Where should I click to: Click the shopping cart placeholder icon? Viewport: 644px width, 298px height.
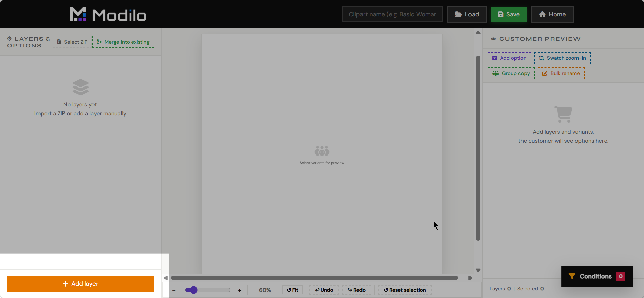click(x=563, y=115)
